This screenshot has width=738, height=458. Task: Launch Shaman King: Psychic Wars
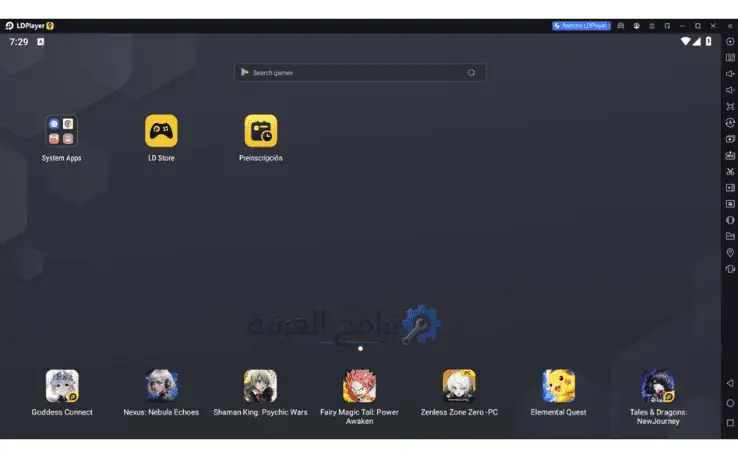(x=260, y=386)
